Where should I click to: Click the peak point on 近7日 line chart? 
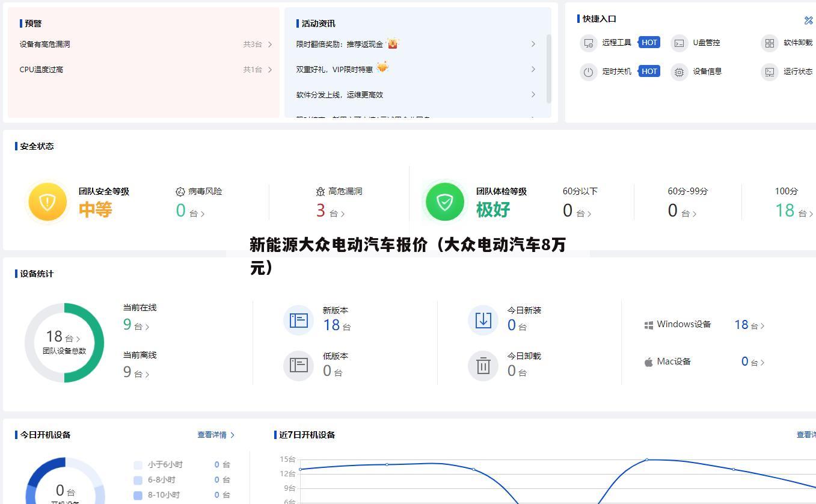[x=647, y=459]
